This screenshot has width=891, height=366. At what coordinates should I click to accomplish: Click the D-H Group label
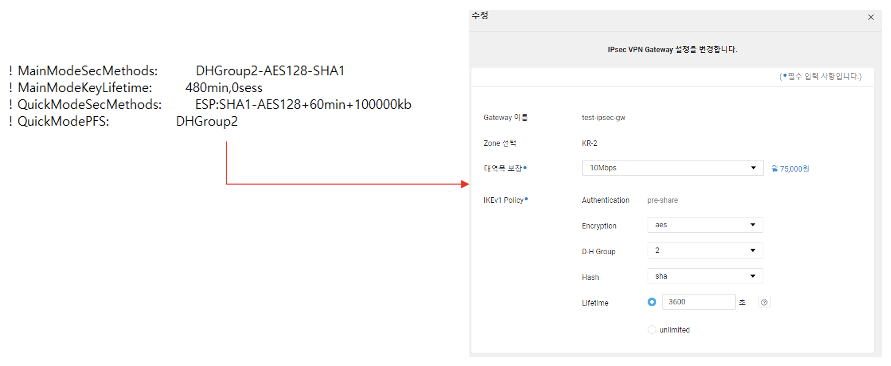(598, 251)
